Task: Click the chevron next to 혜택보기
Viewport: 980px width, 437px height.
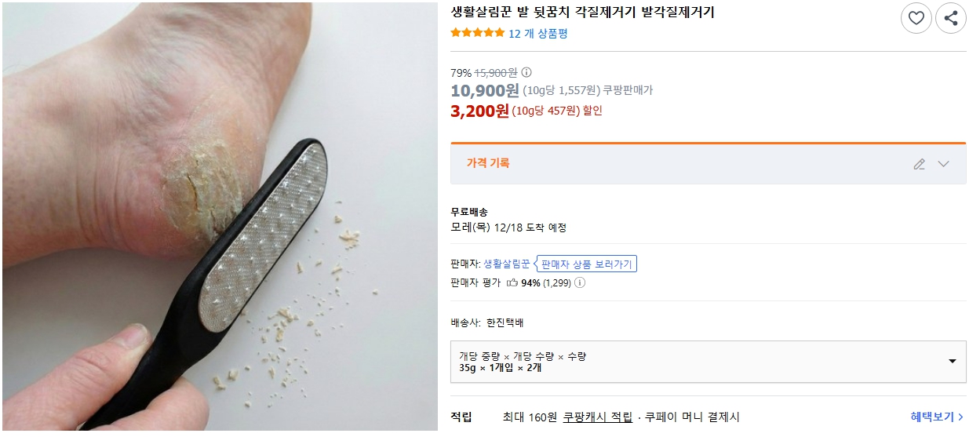Action: [x=961, y=417]
